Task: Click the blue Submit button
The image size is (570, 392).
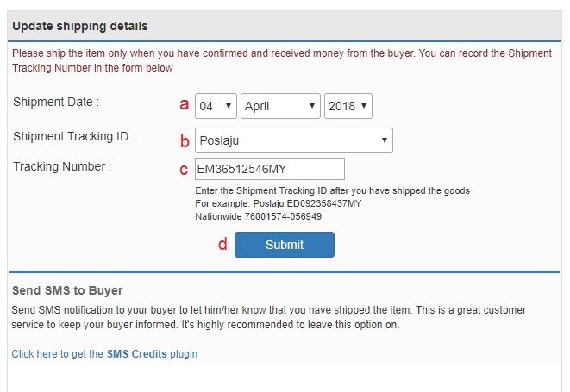Action: tap(285, 245)
